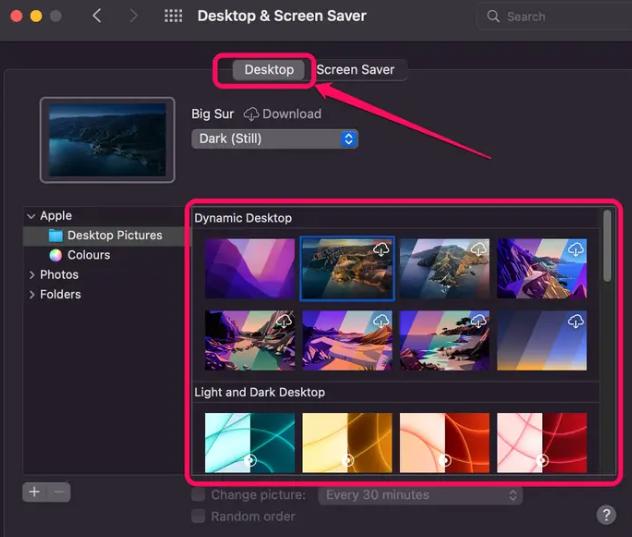This screenshot has height=537, width=632.
Task: Enable the Change picture checkbox
Action: [198, 495]
